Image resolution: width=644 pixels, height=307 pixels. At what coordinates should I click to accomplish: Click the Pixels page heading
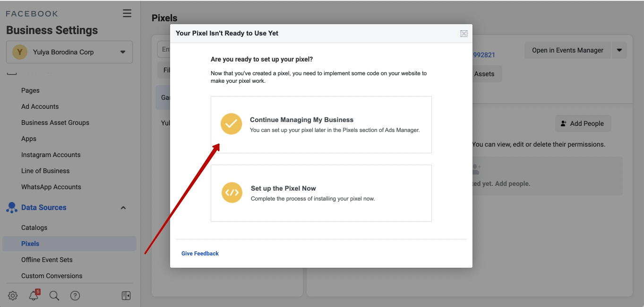tap(164, 18)
